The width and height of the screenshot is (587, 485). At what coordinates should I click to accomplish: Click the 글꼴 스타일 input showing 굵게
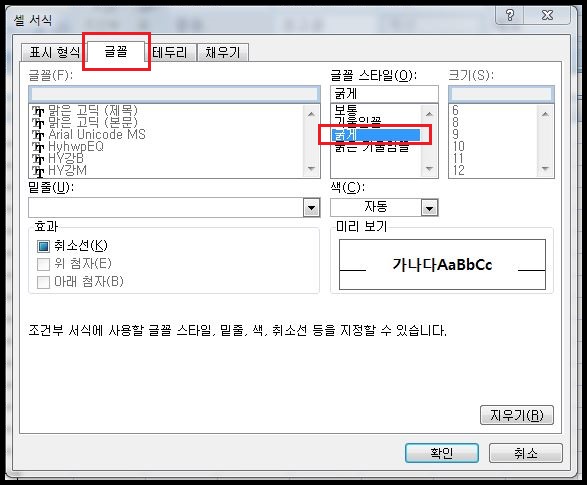pyautogui.click(x=384, y=94)
